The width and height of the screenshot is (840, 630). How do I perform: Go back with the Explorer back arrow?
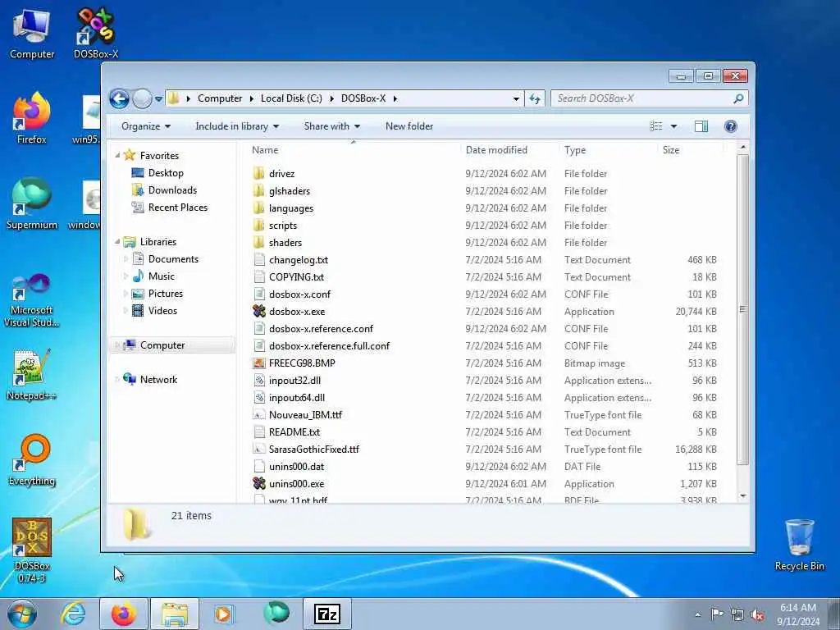coord(119,98)
